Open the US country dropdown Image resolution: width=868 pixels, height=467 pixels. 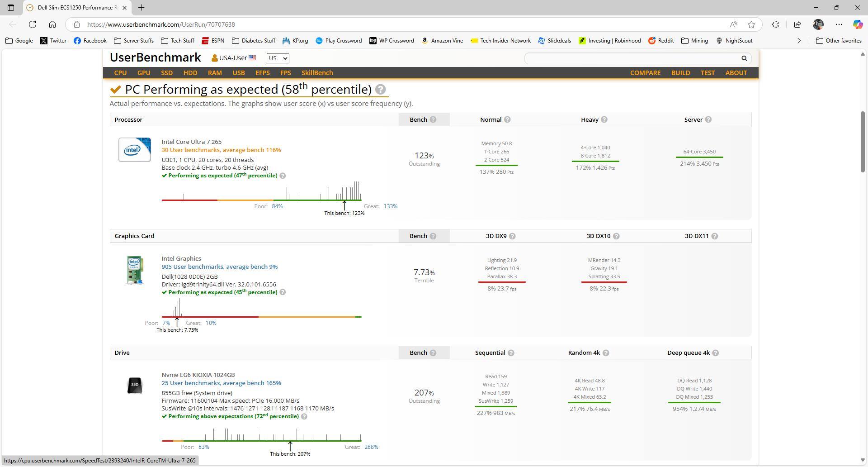point(278,58)
